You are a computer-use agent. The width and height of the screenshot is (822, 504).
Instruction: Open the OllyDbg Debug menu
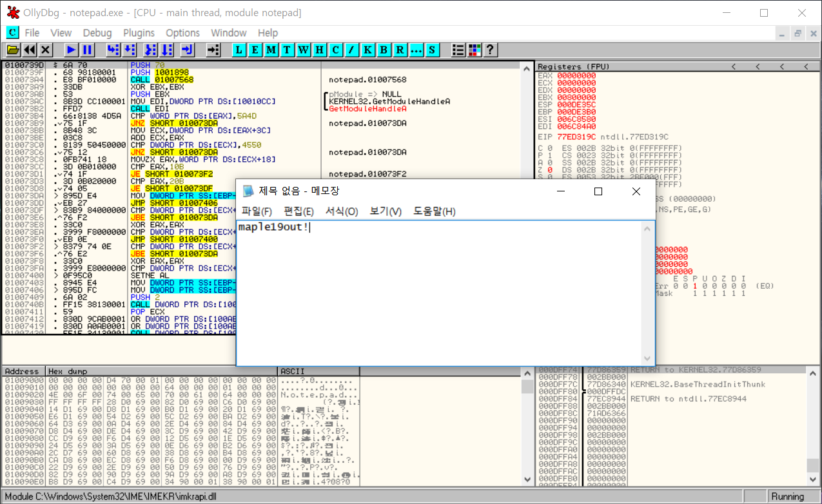(x=97, y=33)
